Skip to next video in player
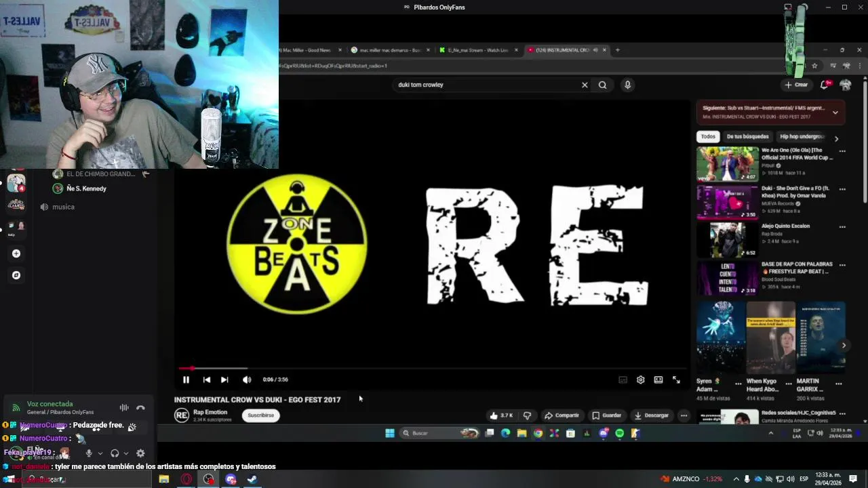The height and width of the screenshot is (488, 868). [x=224, y=380]
